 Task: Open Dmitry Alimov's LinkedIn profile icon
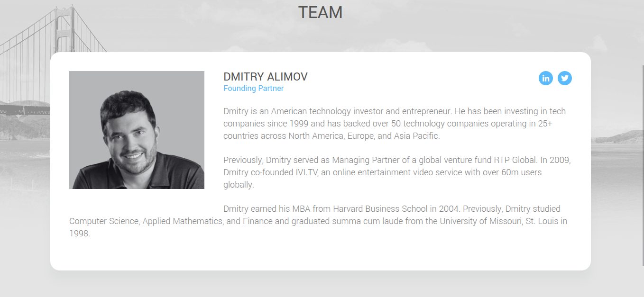coord(545,78)
